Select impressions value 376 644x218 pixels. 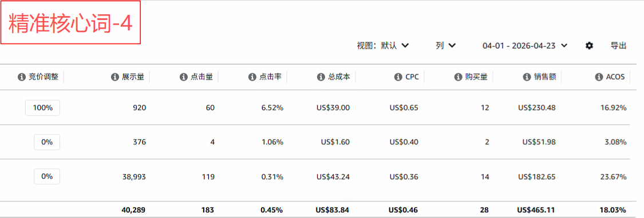point(139,142)
